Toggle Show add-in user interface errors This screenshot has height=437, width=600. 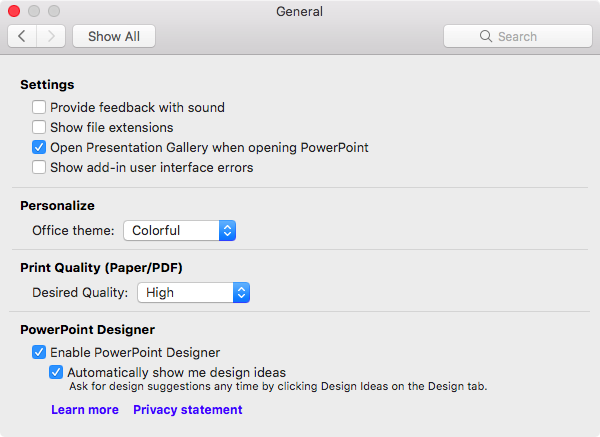click(39, 167)
